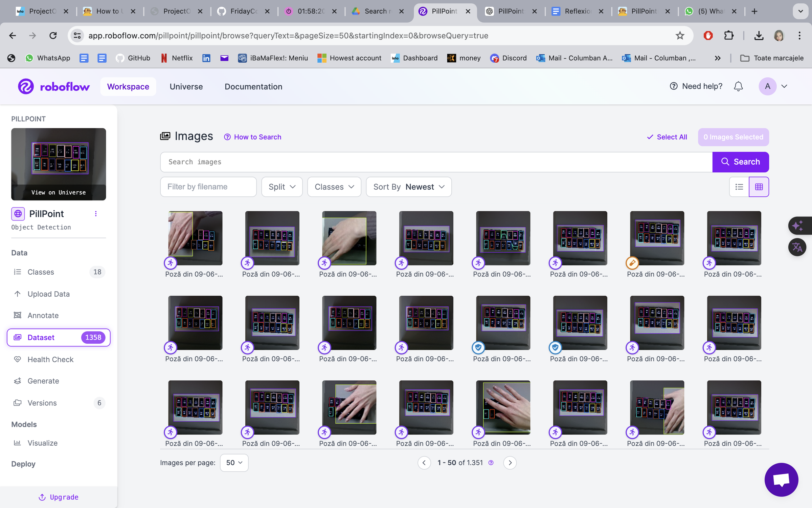Switch to list view layout
Image resolution: width=812 pixels, height=508 pixels.
739,187
